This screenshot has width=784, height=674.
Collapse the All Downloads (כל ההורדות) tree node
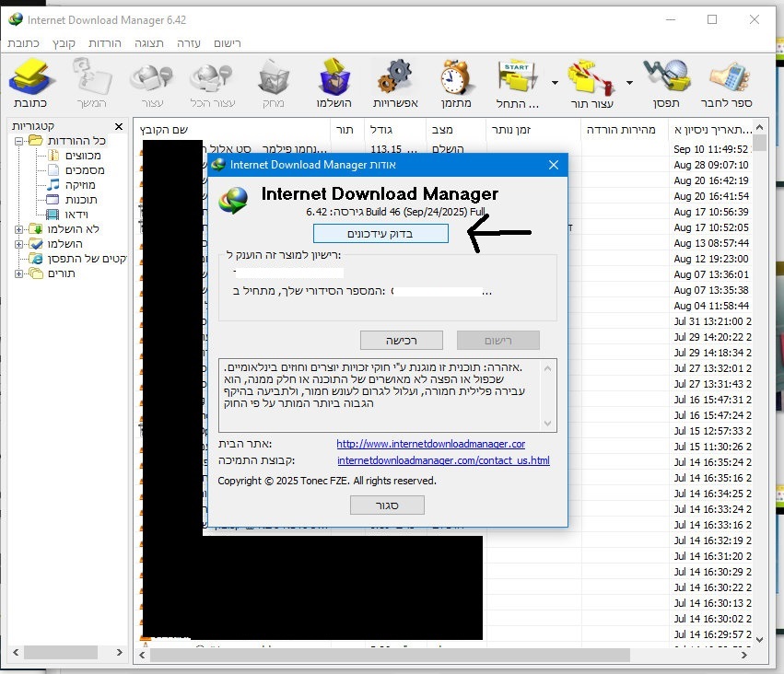pyautogui.click(x=18, y=142)
